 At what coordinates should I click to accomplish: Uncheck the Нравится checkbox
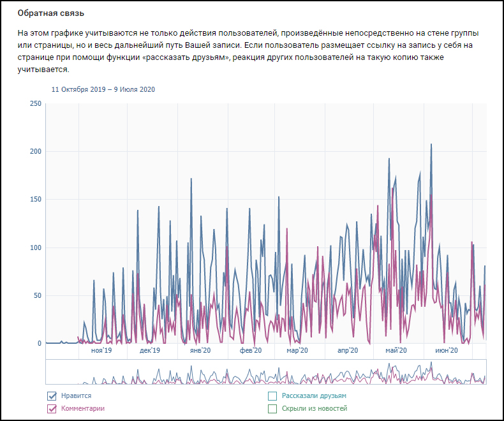tap(52, 396)
